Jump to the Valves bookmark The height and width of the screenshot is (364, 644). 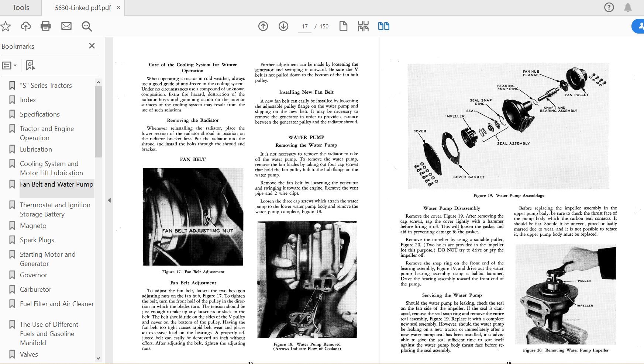[x=29, y=354]
